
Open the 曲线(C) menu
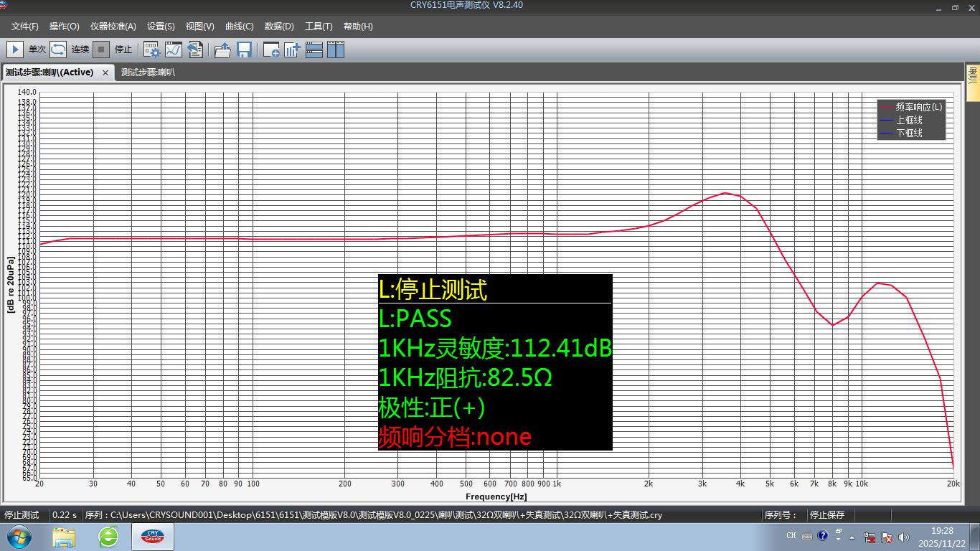coord(239,27)
